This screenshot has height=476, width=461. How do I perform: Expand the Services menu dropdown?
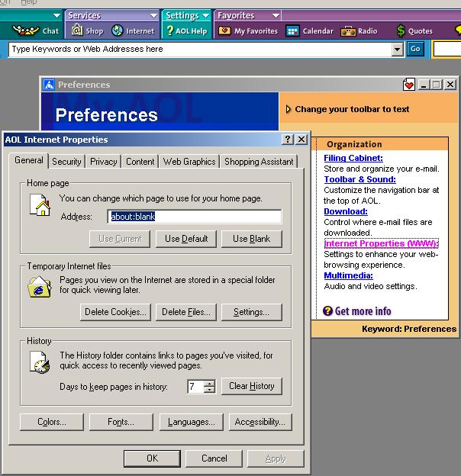(x=153, y=15)
